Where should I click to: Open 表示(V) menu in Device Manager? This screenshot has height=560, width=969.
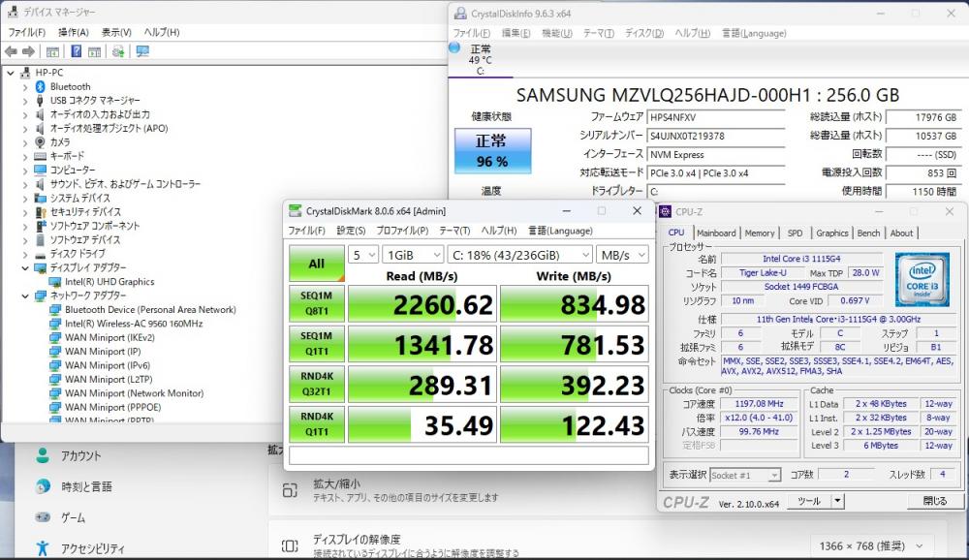[x=116, y=32]
